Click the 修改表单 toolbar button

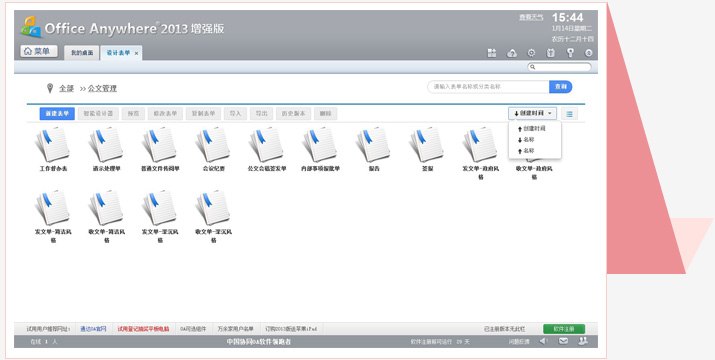coord(165,114)
